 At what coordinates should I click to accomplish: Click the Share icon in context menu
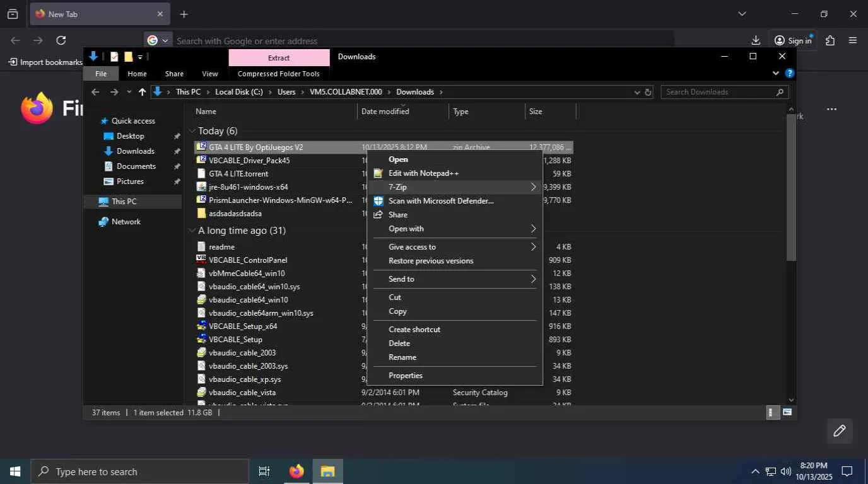click(378, 215)
